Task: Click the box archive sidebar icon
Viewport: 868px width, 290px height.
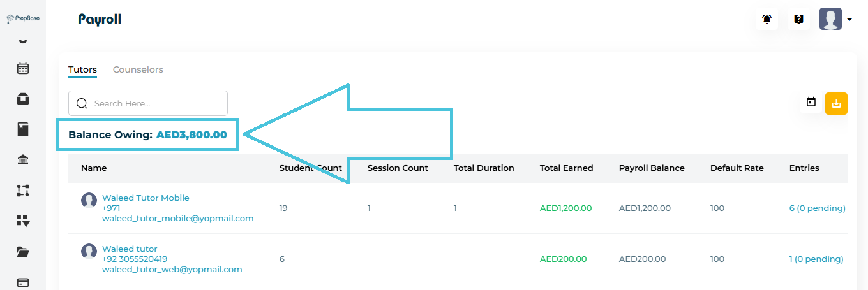Action: (x=23, y=99)
